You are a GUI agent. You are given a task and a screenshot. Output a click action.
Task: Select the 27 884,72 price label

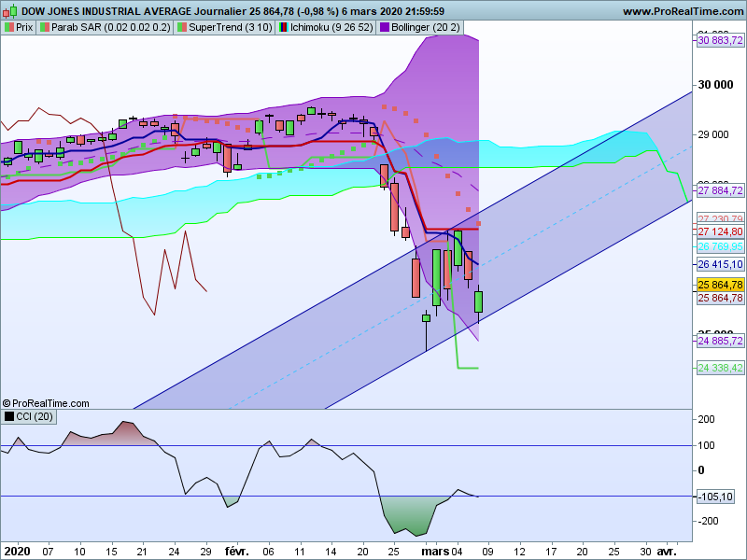click(x=720, y=190)
